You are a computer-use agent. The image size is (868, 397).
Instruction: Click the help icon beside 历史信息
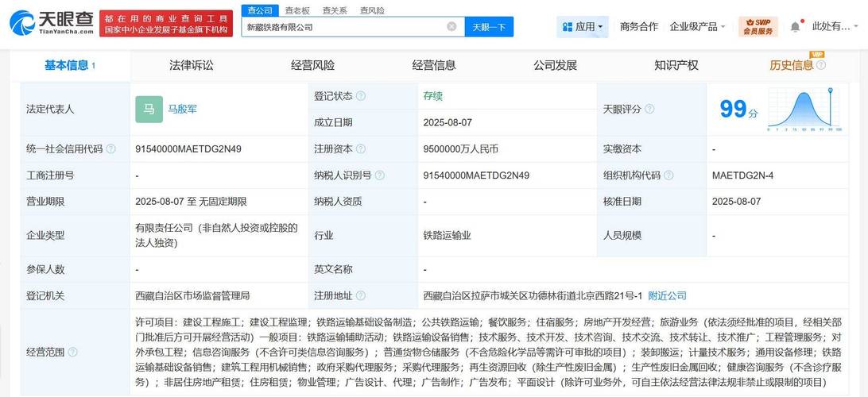[x=821, y=65]
